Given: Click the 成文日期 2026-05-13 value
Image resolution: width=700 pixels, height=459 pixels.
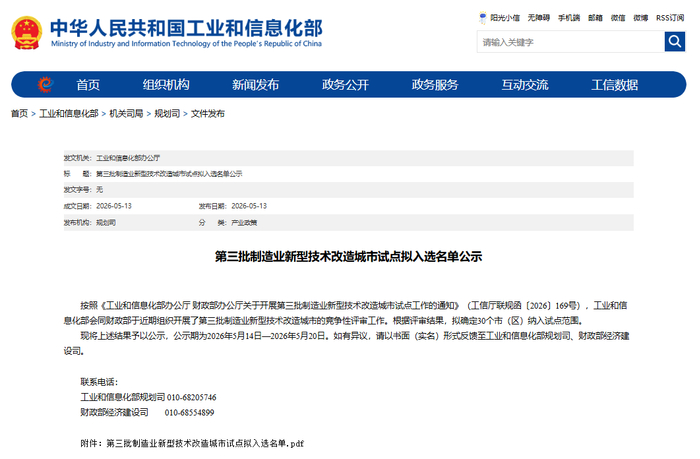Looking at the screenshot, I should pos(114,206).
